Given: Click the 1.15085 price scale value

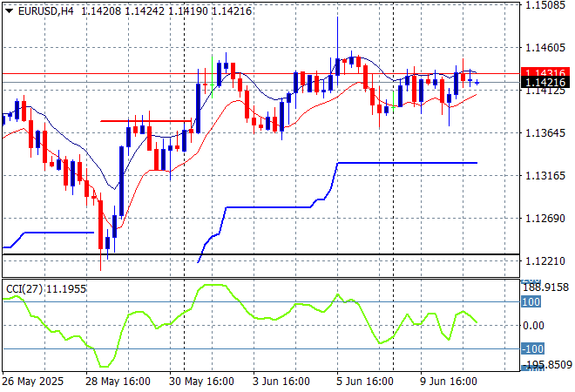Looking at the screenshot, I should tap(545, 5).
